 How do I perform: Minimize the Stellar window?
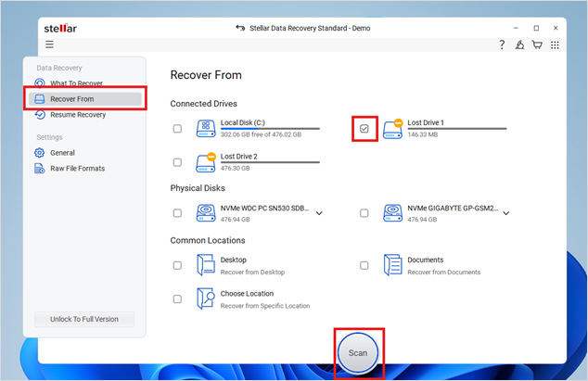(x=516, y=28)
